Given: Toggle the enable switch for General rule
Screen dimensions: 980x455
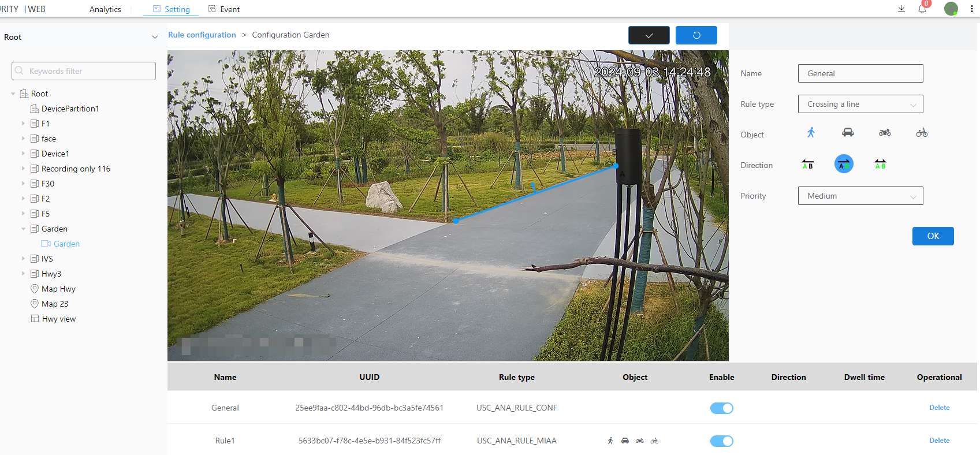Looking at the screenshot, I should point(721,408).
